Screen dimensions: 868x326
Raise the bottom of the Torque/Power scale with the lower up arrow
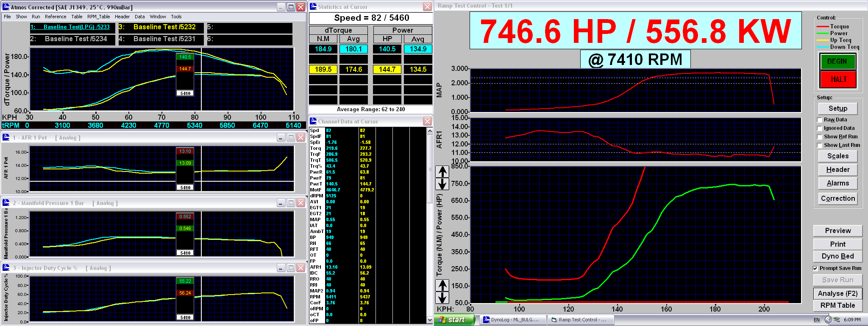(442, 285)
